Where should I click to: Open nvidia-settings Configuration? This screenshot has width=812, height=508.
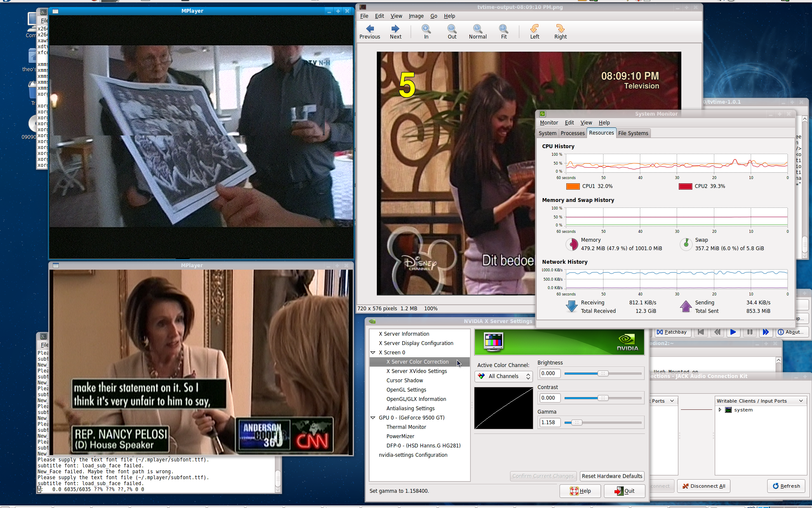[x=413, y=455]
